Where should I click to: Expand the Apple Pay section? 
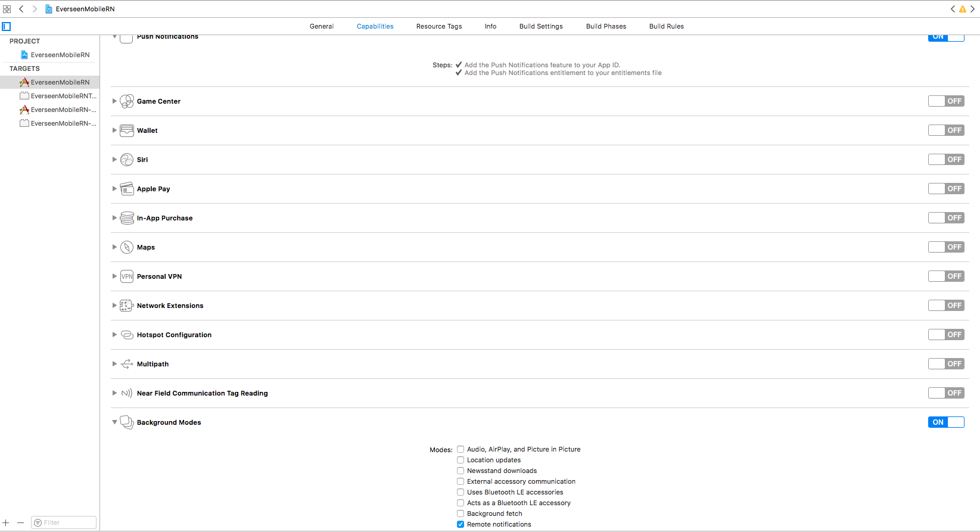tap(114, 189)
